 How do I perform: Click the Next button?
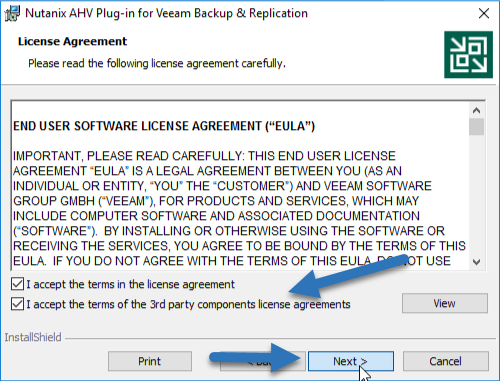point(351,361)
